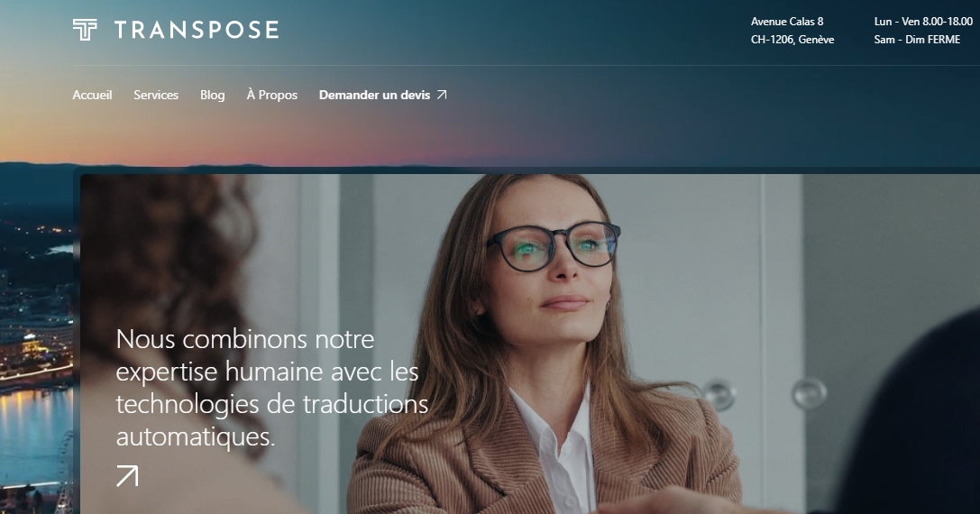Open the Accueil menu item
Screen dimensions: 980x514
click(92, 95)
